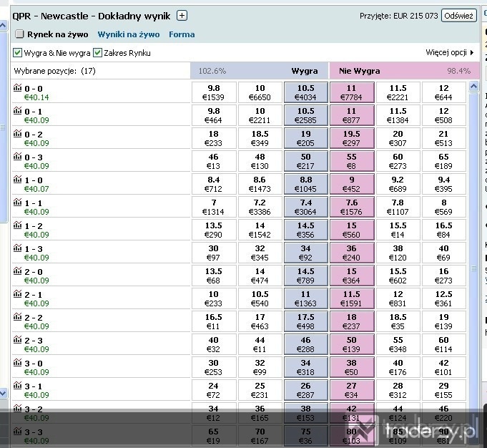487x448 pixels.
Task: Open the Wyniki na żywo tab
Action: tap(129, 34)
